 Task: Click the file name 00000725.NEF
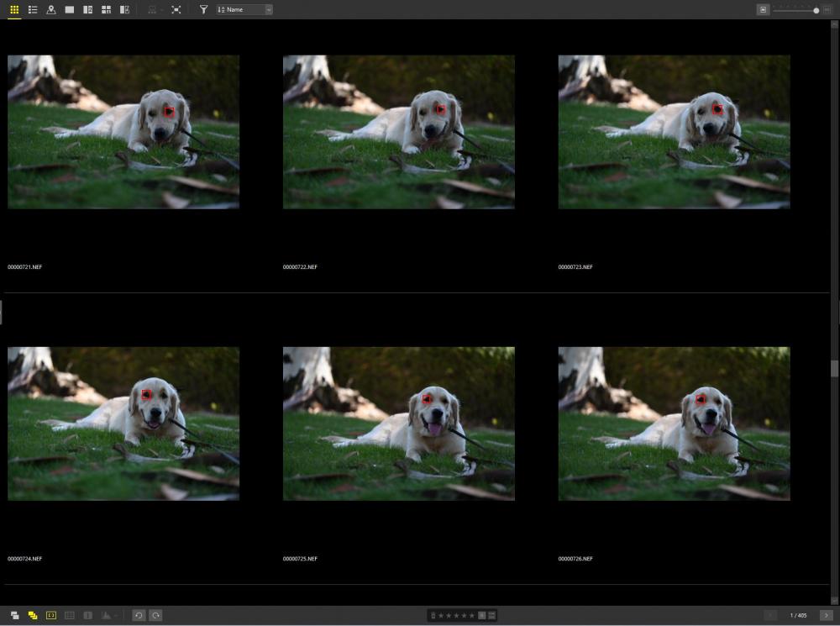pyautogui.click(x=300, y=559)
